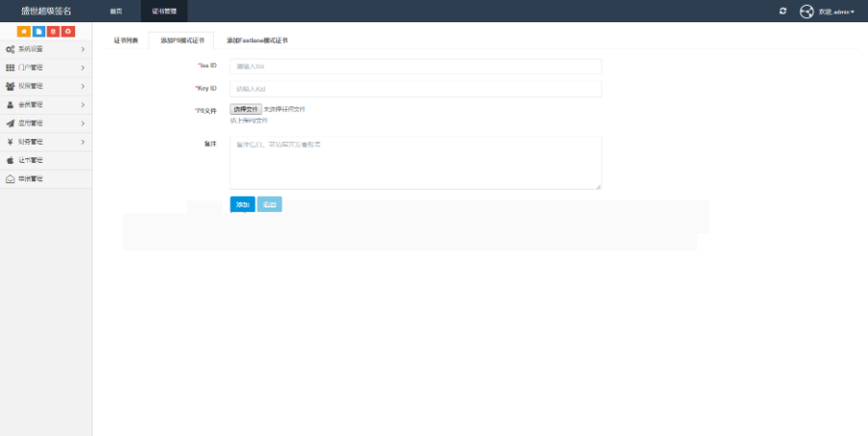Expand the 财务管理 chevron
Screen dimensions: 868x436
(x=83, y=142)
